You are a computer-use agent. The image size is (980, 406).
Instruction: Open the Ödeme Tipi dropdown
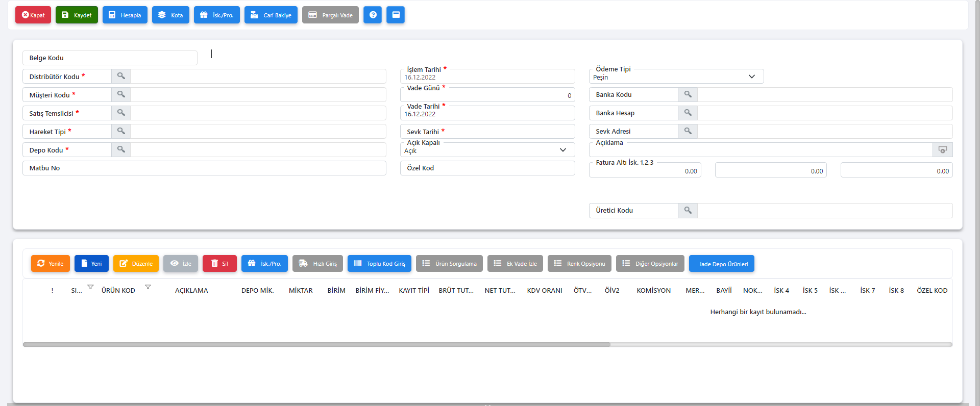coord(751,77)
